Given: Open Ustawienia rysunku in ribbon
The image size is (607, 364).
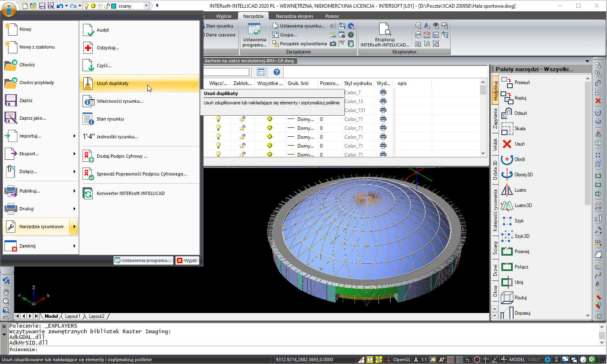Looking at the screenshot, I should pos(299,26).
